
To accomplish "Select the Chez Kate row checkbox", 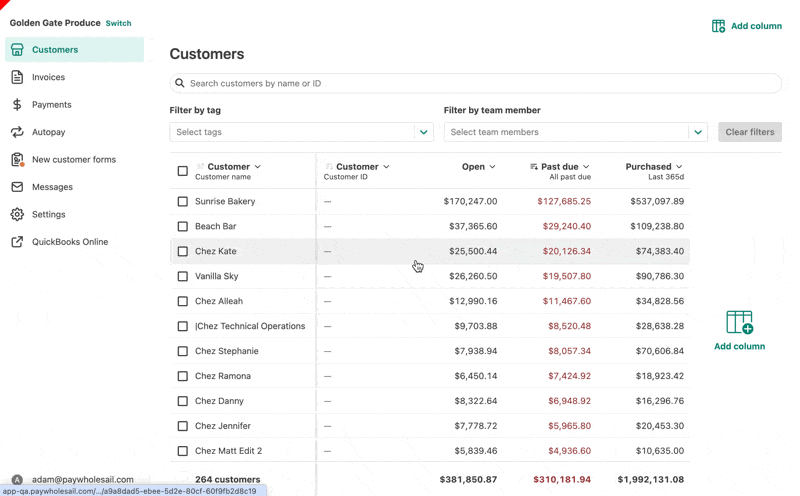I will coord(182,251).
